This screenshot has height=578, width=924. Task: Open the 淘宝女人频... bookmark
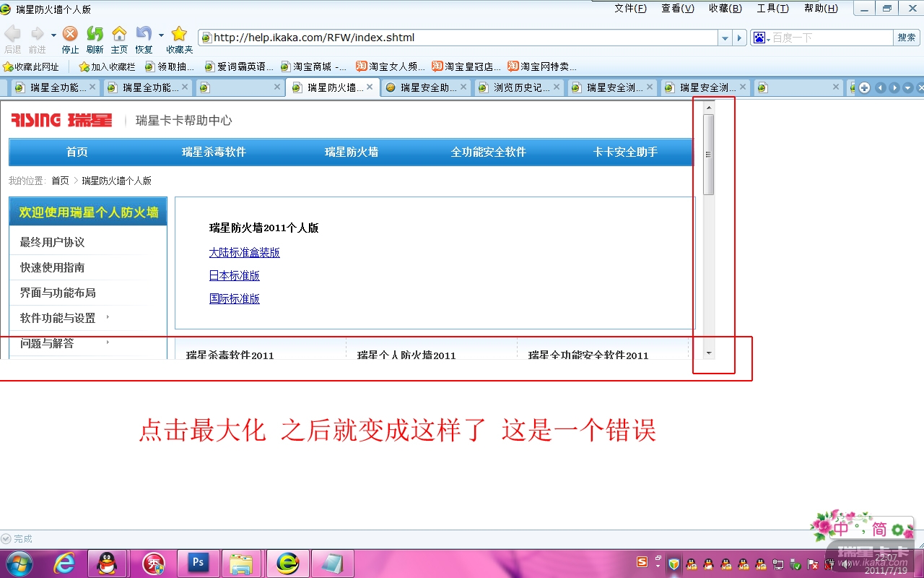pyautogui.click(x=391, y=66)
